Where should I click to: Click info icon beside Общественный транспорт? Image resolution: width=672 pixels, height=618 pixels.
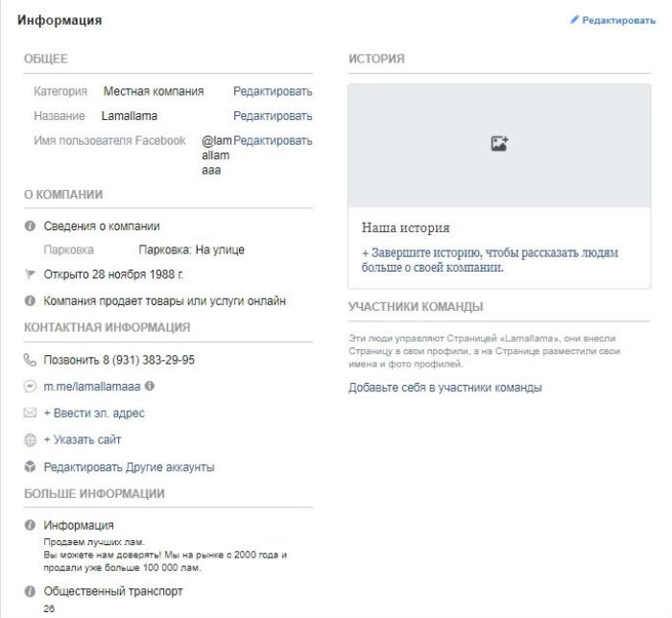tap(30, 591)
